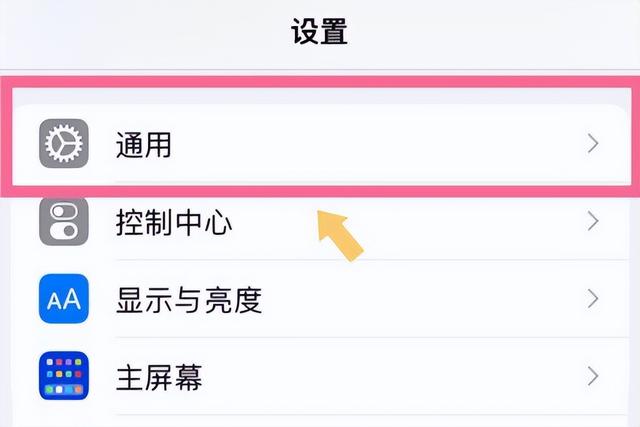Image resolution: width=640 pixels, height=427 pixels.
Task: Expand 主屏幕 via its right chevron
Action: [x=593, y=376]
